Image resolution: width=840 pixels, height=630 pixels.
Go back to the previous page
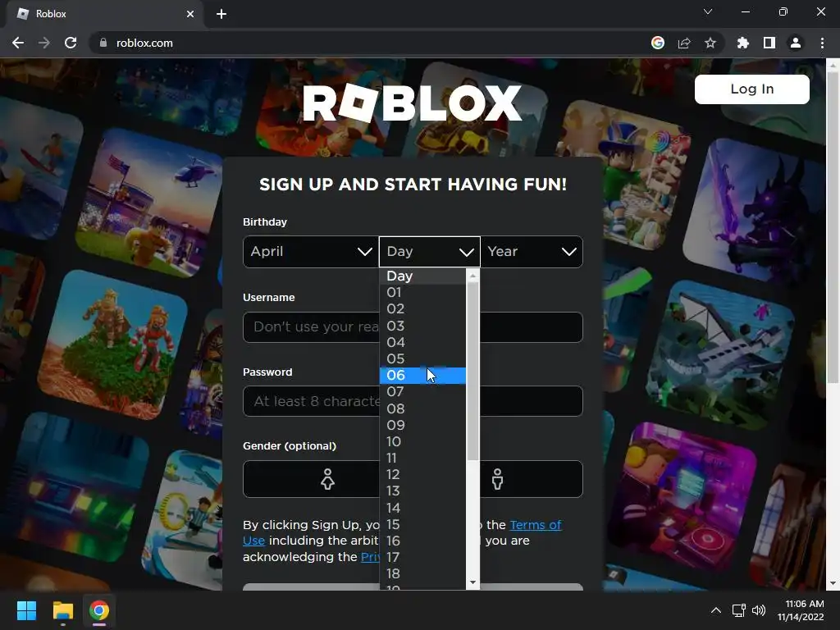(x=18, y=43)
